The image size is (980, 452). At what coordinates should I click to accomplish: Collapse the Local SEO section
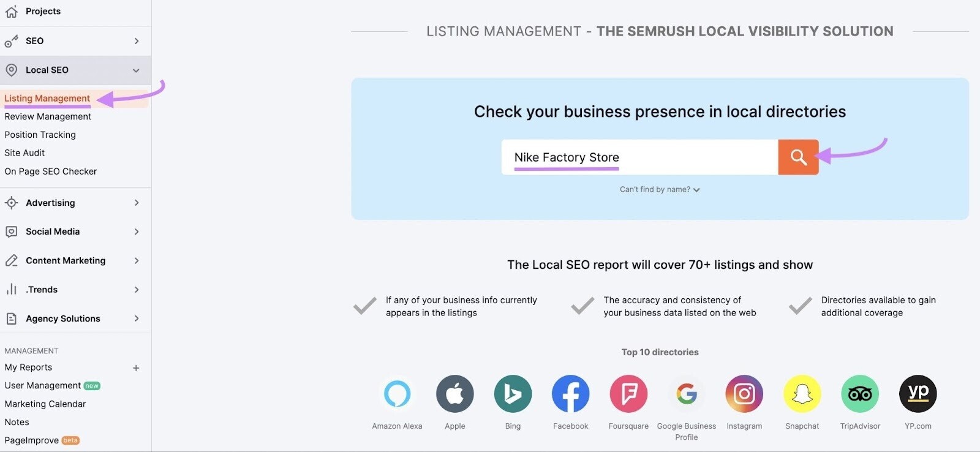(x=136, y=70)
